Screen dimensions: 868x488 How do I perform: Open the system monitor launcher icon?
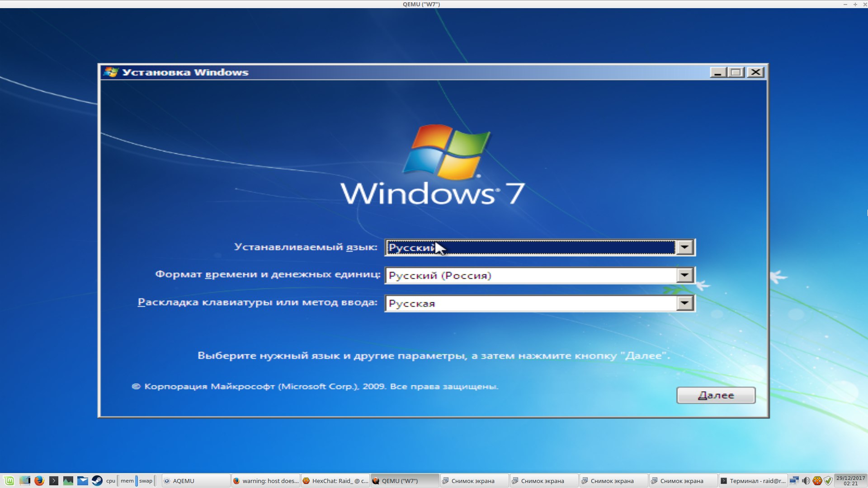pos(68,481)
